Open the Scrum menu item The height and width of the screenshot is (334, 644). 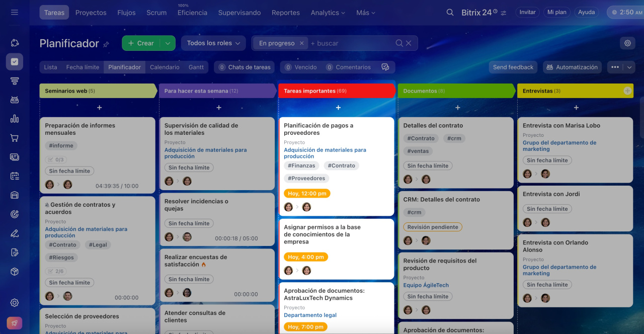[156, 13]
